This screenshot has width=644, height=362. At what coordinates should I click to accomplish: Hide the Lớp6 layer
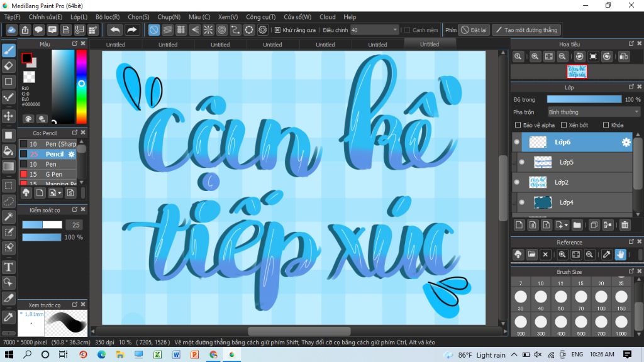tap(517, 142)
